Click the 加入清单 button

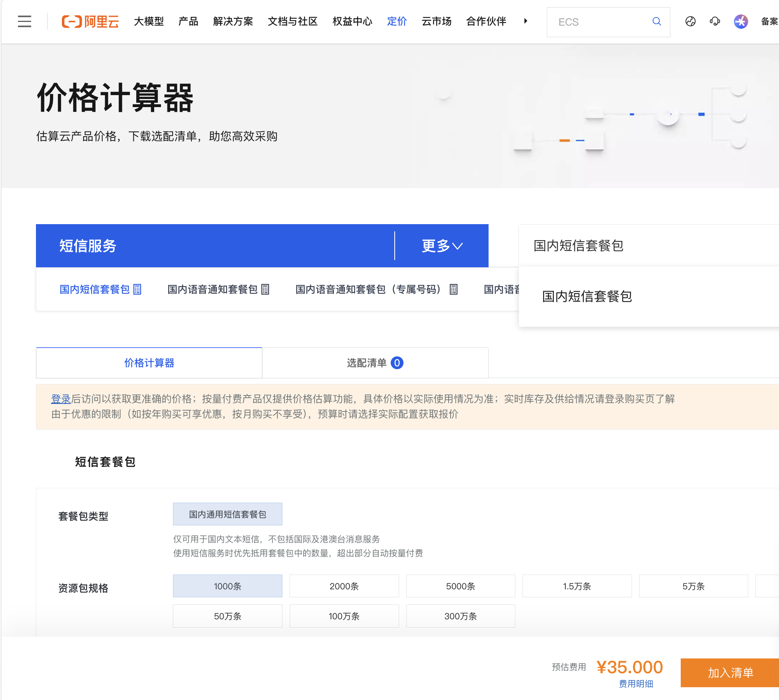pos(730,673)
